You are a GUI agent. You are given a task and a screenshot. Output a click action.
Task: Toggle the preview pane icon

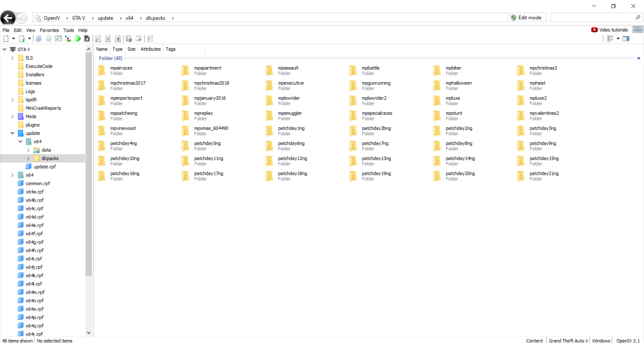click(x=626, y=39)
